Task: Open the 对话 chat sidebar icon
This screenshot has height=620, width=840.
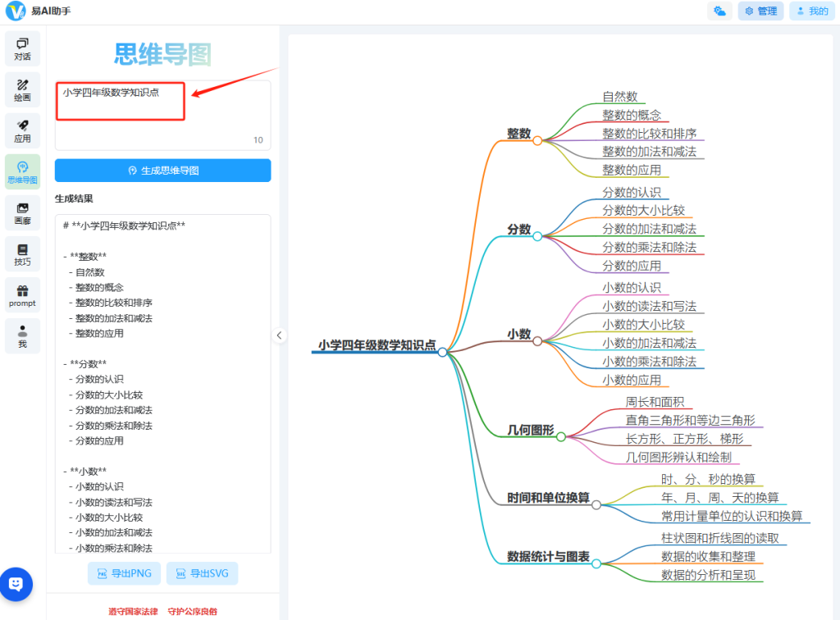Action: (22, 48)
